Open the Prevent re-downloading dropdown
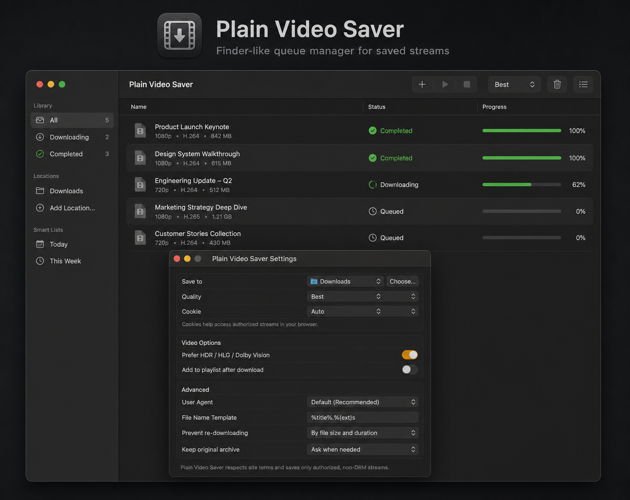This screenshot has height=500, width=630. click(x=362, y=433)
